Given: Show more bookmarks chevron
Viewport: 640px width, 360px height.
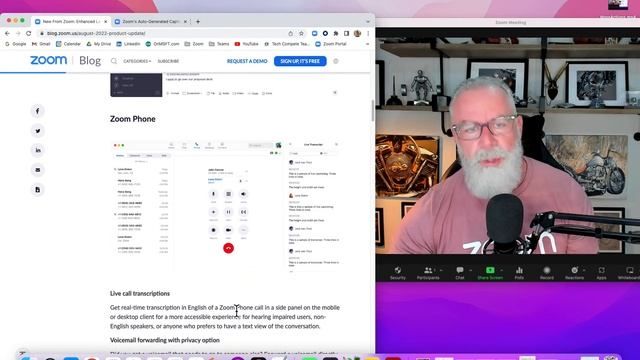Looking at the screenshot, I should [x=367, y=44].
